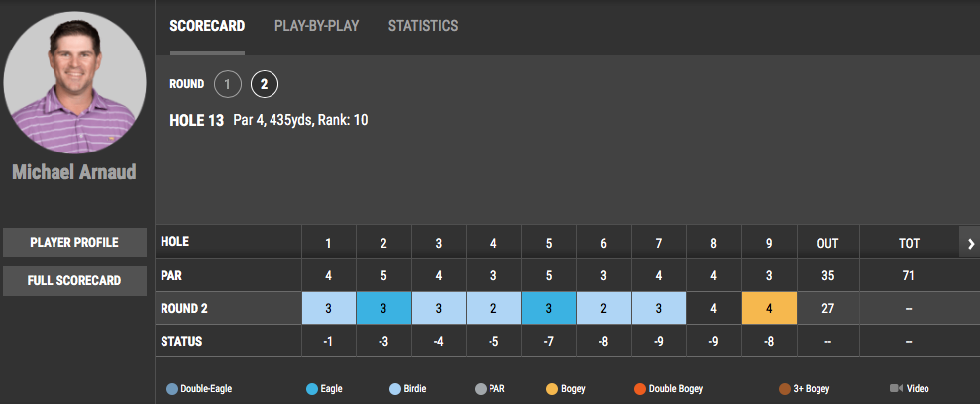This screenshot has height=404, width=980.
Task: Click the 3+ Bogey legend dot
Action: click(785, 389)
